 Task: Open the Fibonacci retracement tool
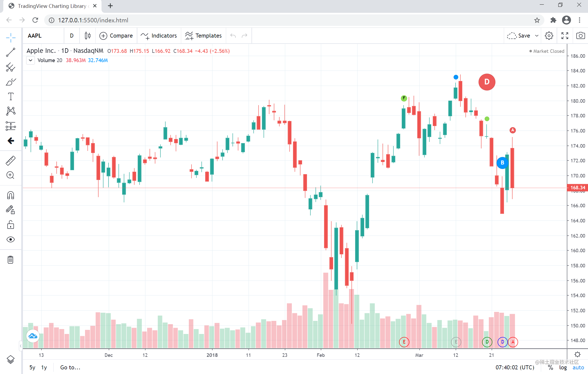click(x=11, y=67)
